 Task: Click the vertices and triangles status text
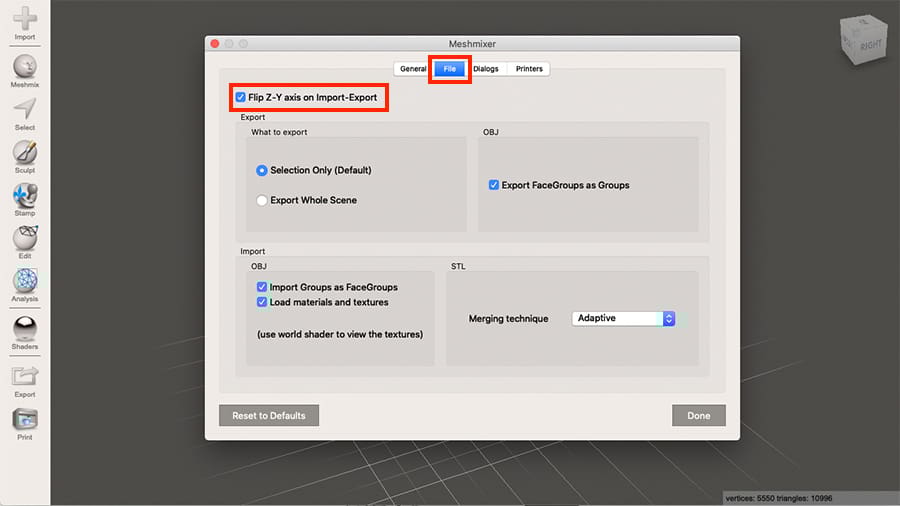[x=779, y=498]
